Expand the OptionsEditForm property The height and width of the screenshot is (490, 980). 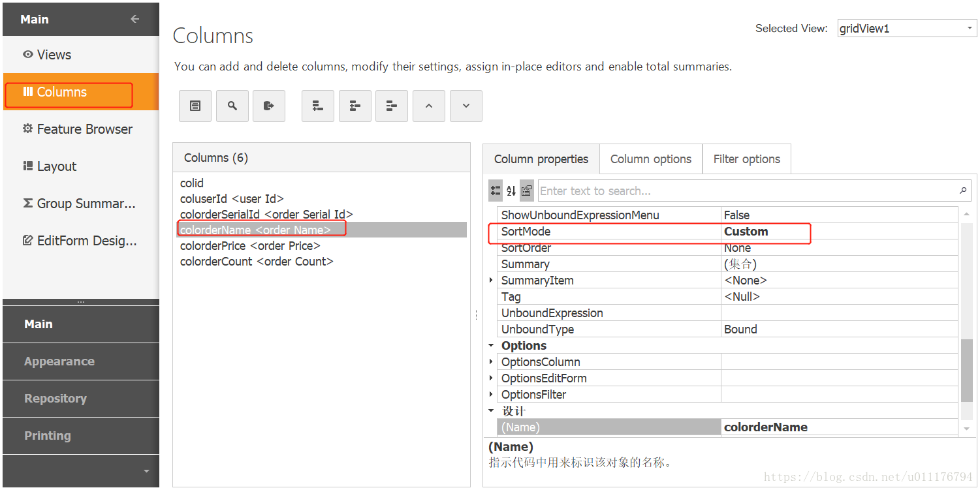(x=492, y=378)
